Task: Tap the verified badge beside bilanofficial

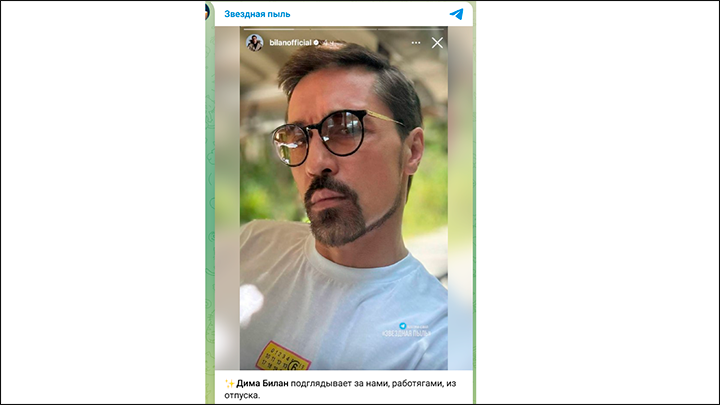Action: tap(316, 43)
